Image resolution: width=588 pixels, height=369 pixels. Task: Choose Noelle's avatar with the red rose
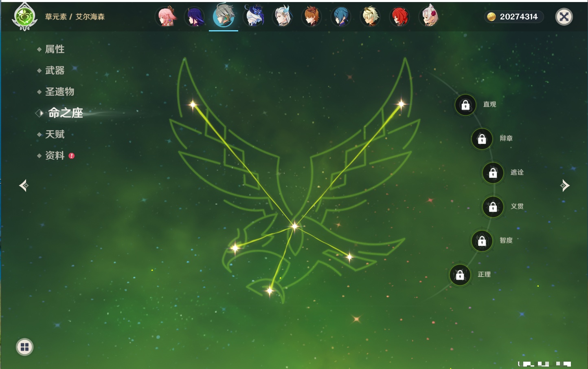(x=429, y=17)
